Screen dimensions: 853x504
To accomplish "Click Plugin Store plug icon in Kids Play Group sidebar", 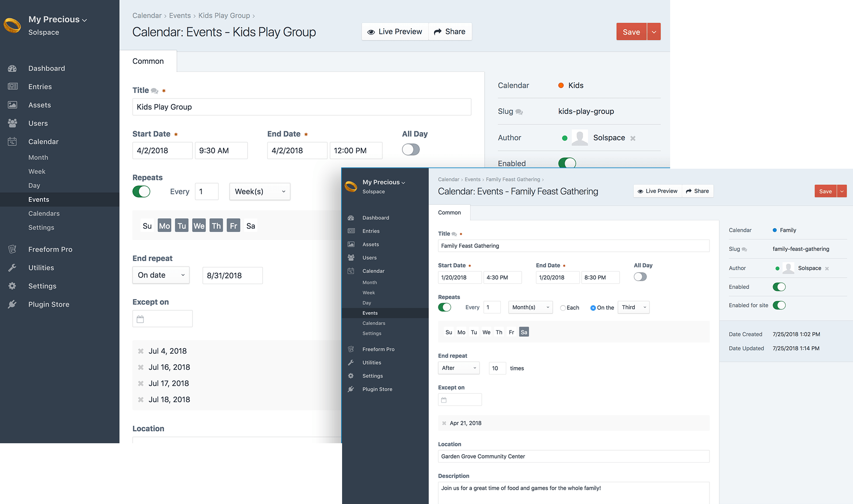I will (x=12, y=304).
